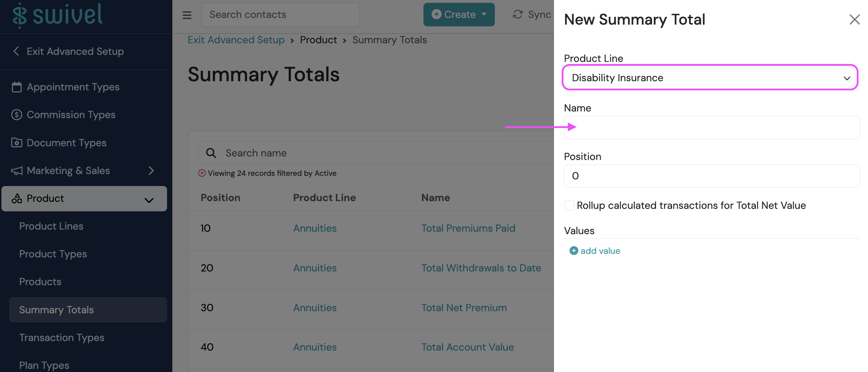
Task: Click the Position input field
Action: pos(712,176)
